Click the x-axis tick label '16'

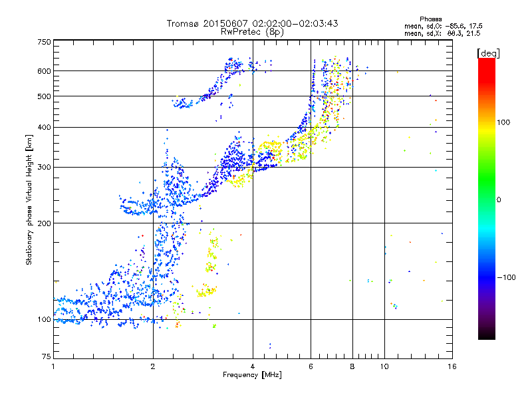click(452, 366)
